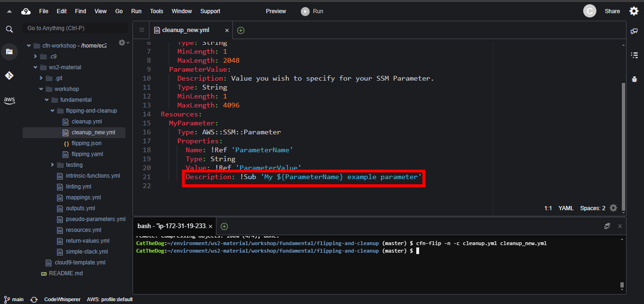Click inside Go to Anything search field

point(75,28)
